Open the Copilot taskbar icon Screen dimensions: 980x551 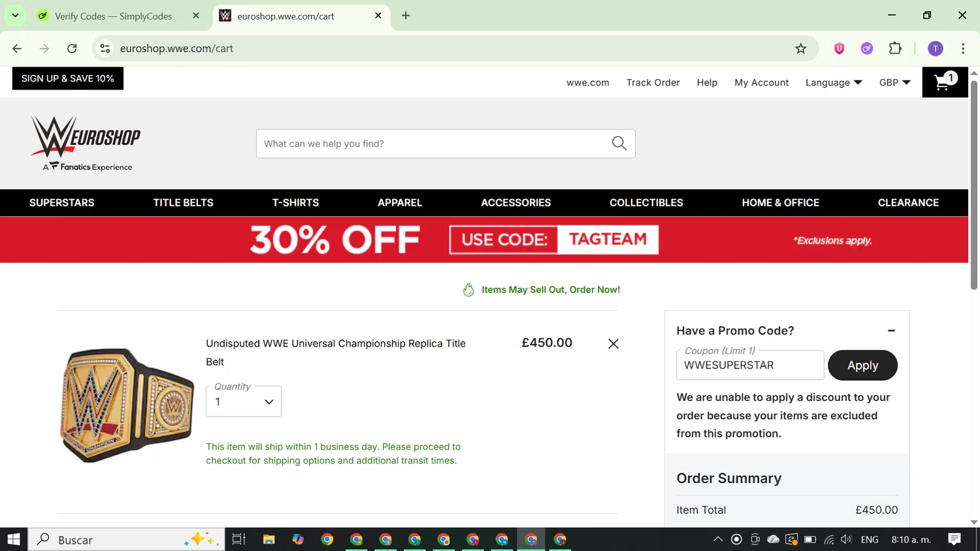pos(298,539)
